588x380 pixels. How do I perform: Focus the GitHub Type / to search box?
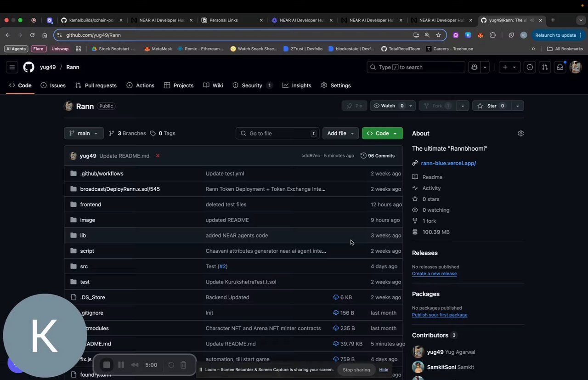click(x=416, y=67)
